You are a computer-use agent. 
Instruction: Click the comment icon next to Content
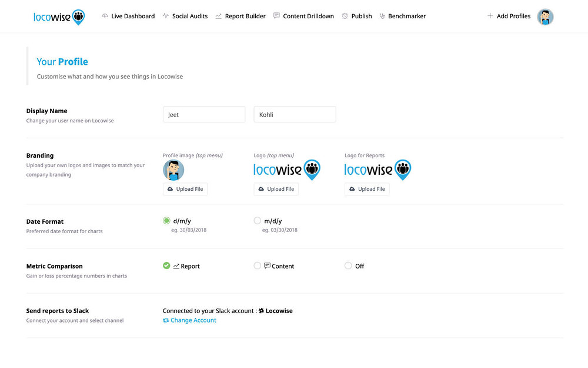pyautogui.click(x=267, y=266)
